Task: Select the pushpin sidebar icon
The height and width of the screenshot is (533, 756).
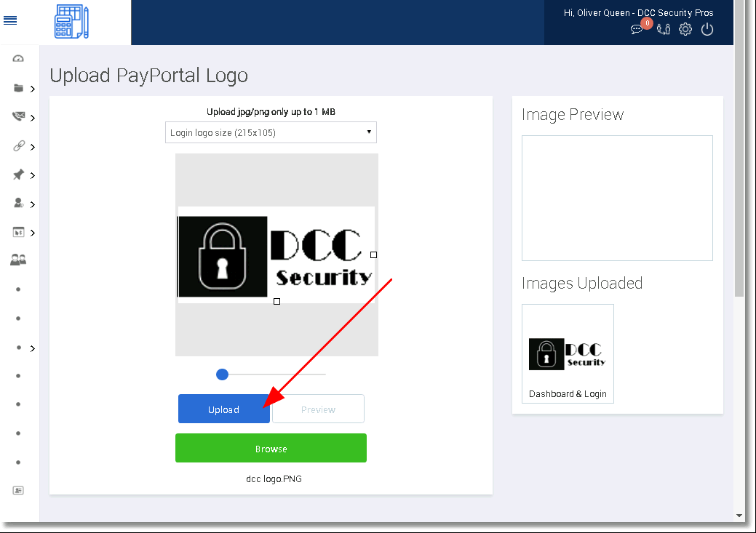Action: [18, 175]
